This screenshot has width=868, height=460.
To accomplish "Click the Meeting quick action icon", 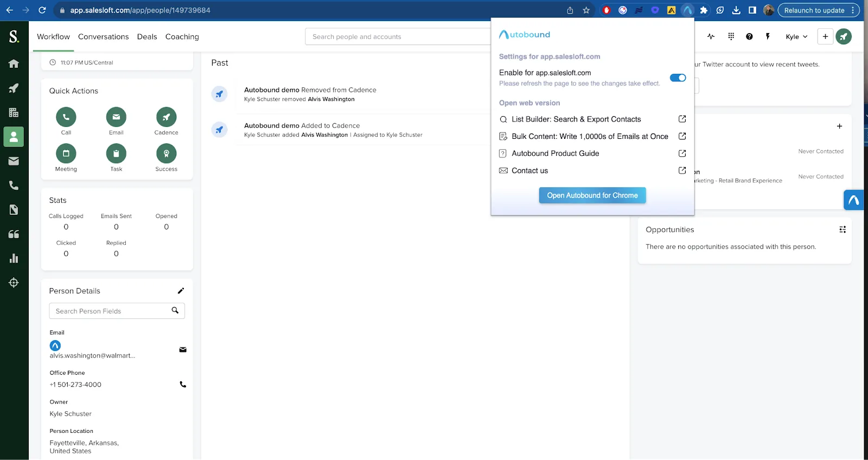I will [66, 154].
